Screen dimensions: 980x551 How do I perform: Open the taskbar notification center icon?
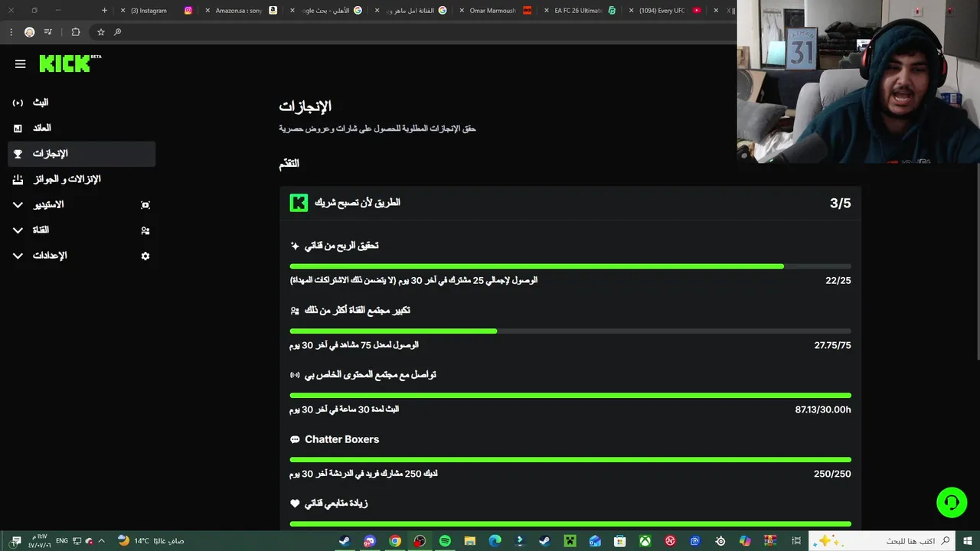(x=16, y=541)
